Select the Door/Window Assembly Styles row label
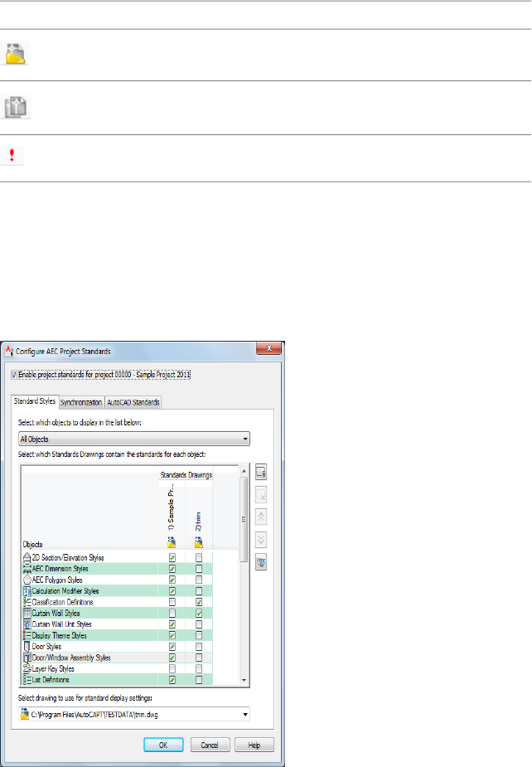 pos(71,658)
